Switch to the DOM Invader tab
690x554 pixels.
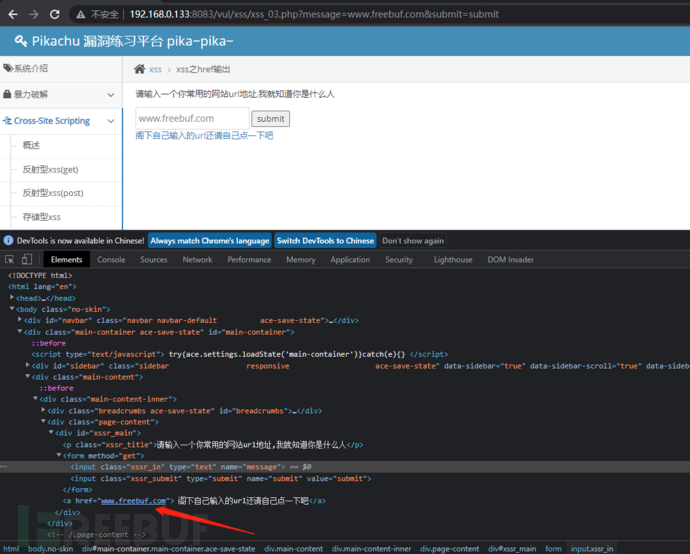510,260
